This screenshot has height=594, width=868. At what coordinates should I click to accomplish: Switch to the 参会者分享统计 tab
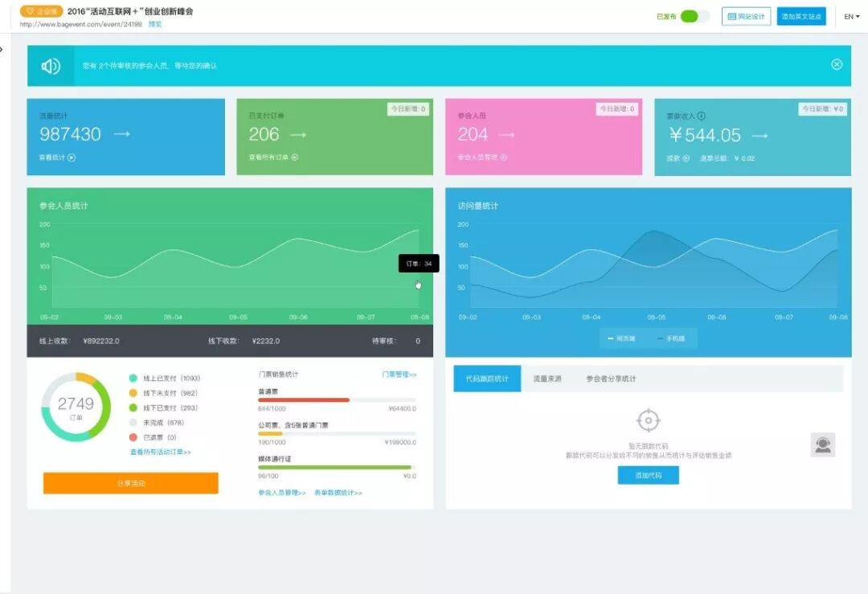[x=611, y=379]
